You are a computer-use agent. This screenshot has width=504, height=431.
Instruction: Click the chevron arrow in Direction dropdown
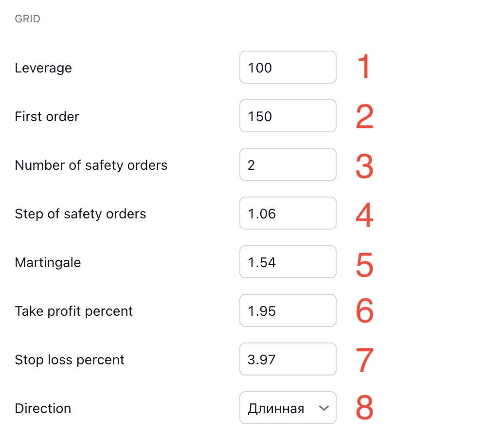click(x=324, y=408)
